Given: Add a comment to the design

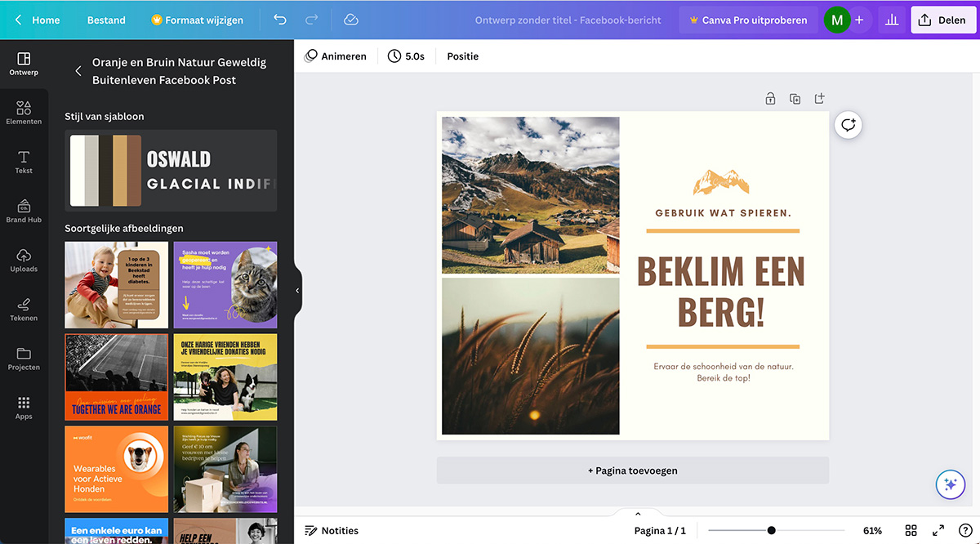Looking at the screenshot, I should point(849,125).
